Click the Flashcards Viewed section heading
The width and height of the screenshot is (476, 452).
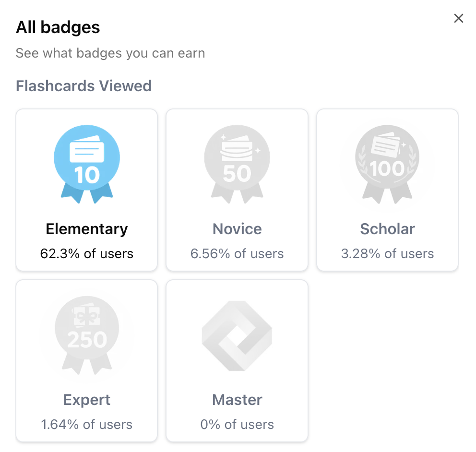(x=83, y=86)
